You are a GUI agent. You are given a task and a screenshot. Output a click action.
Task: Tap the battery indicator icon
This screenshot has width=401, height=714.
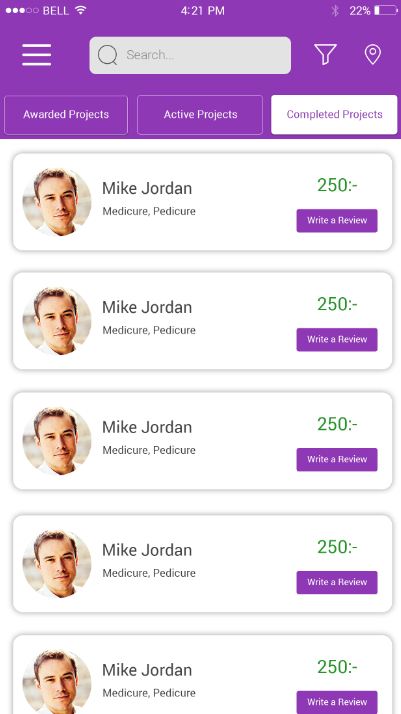click(386, 10)
